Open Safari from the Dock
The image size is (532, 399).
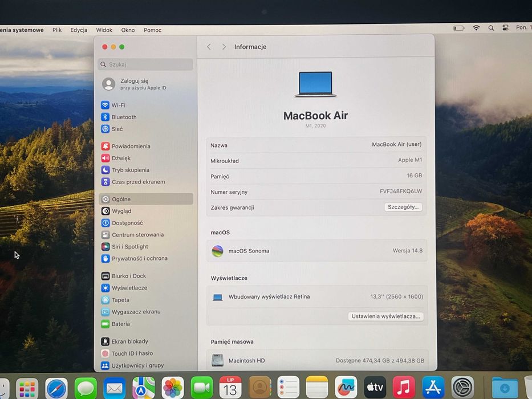click(56, 388)
